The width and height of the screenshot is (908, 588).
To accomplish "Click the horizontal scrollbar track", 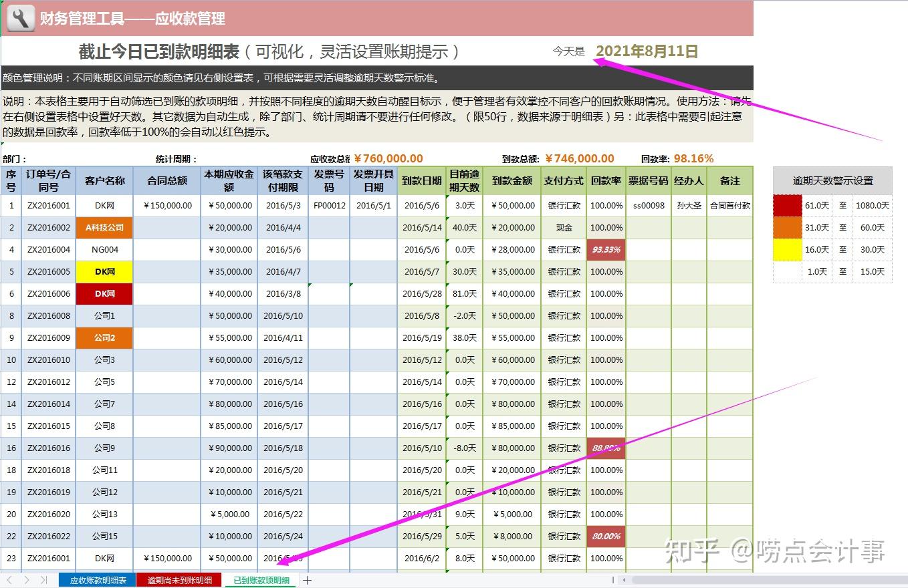I will (x=769, y=580).
